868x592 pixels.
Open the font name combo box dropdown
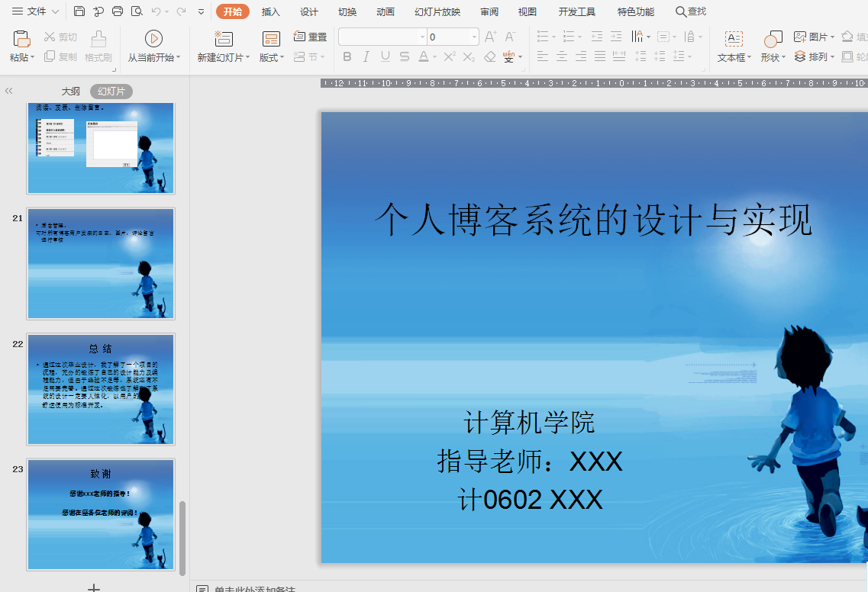point(422,37)
